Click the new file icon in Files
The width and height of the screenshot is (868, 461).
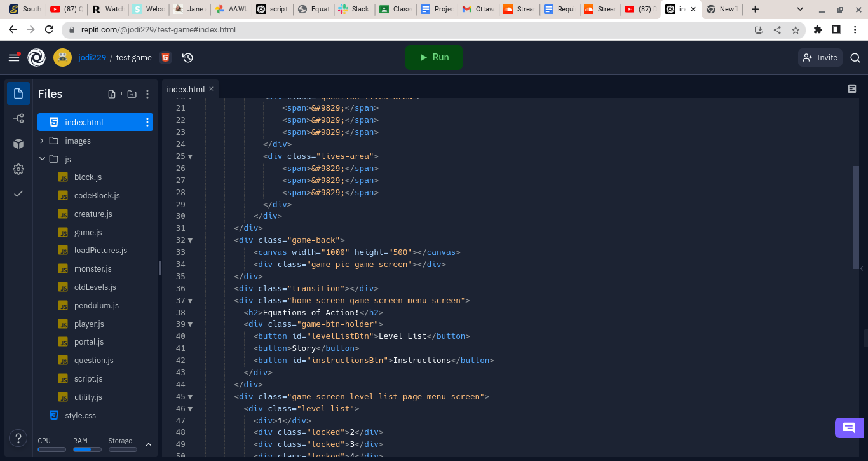(x=112, y=94)
